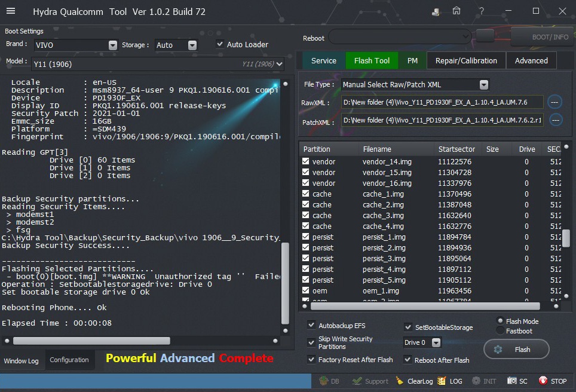Toggle Skip Write Security Partitions

(x=311, y=342)
